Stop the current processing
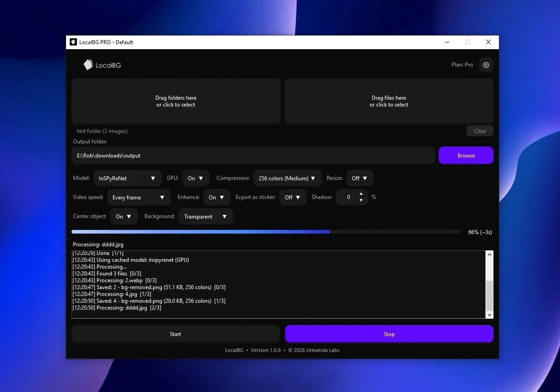Image resolution: width=560 pixels, height=392 pixels. (389, 334)
